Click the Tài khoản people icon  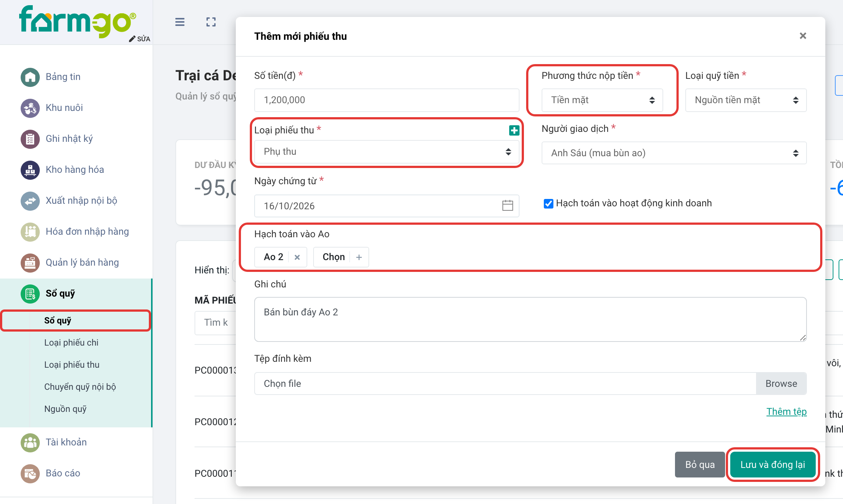pyautogui.click(x=30, y=442)
